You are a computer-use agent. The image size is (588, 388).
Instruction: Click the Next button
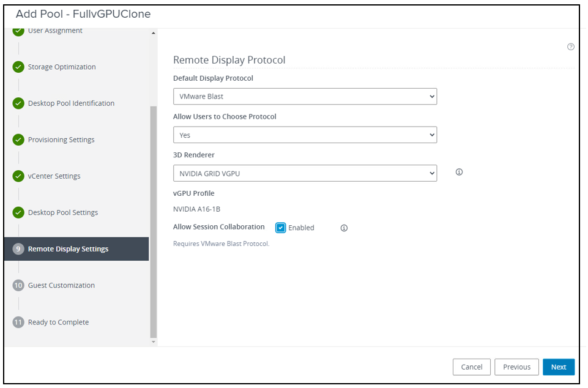tap(558, 367)
